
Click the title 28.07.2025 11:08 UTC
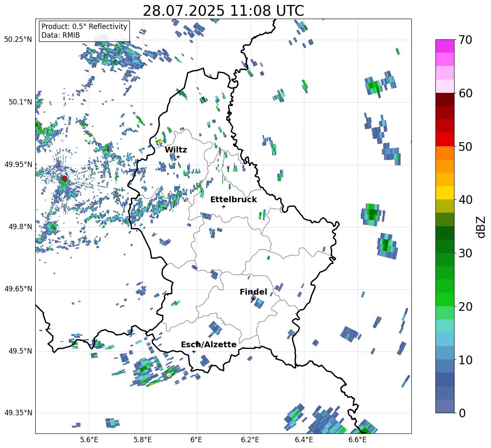click(224, 11)
